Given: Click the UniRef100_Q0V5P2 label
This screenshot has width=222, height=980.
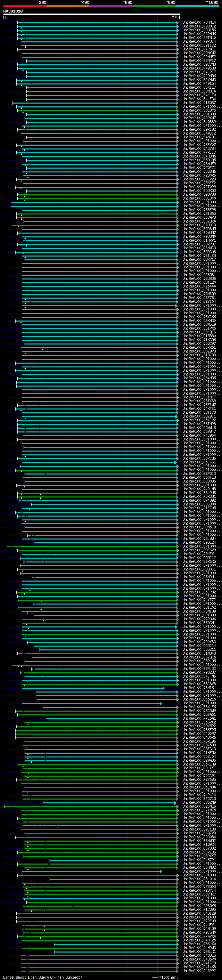Looking at the screenshot, I should point(199,726).
